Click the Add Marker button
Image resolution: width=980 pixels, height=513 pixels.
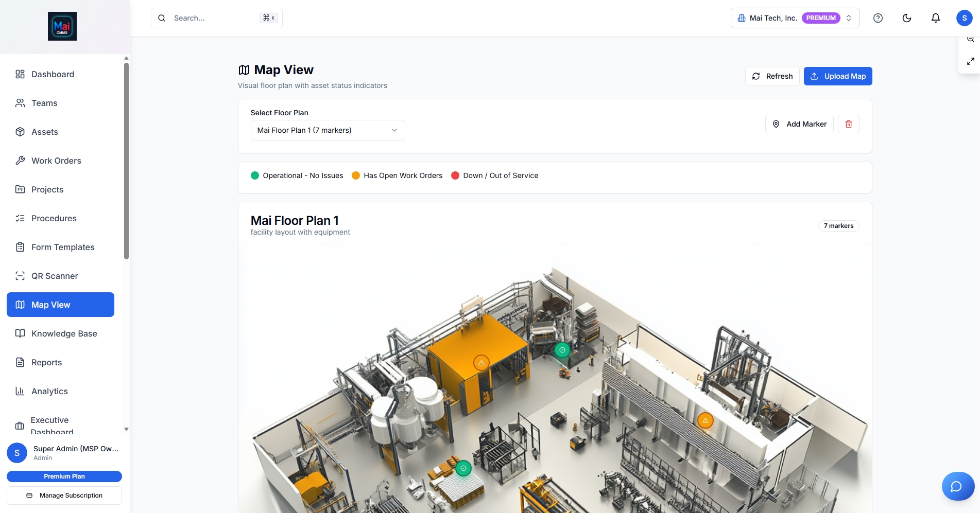pyautogui.click(x=799, y=124)
